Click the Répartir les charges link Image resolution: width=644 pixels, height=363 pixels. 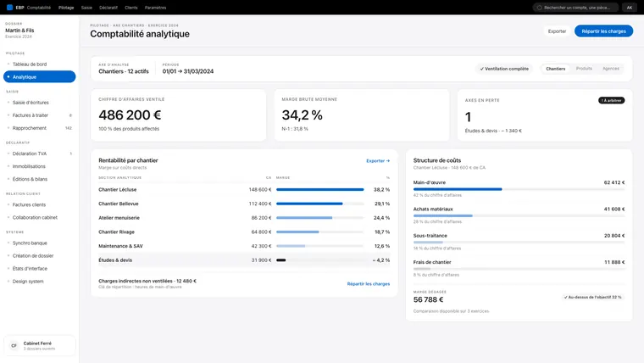[369, 283]
